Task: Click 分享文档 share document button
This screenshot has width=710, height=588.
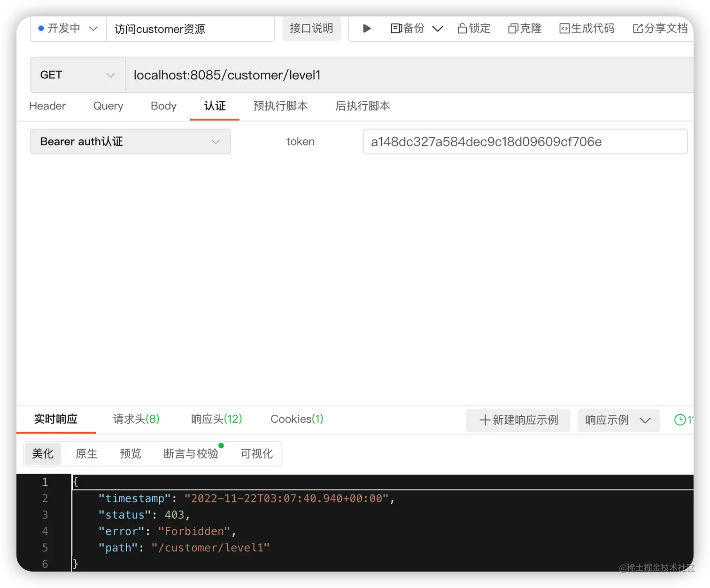Action: tap(660, 29)
